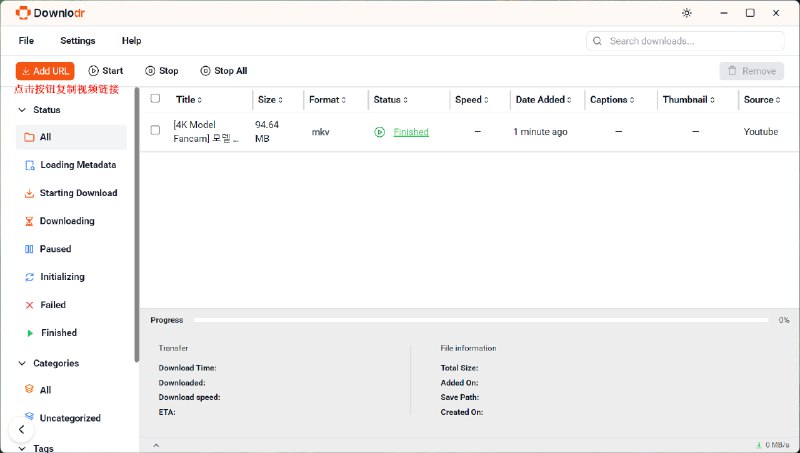The image size is (800, 453).
Task: Open the File menu
Action: [x=26, y=41]
